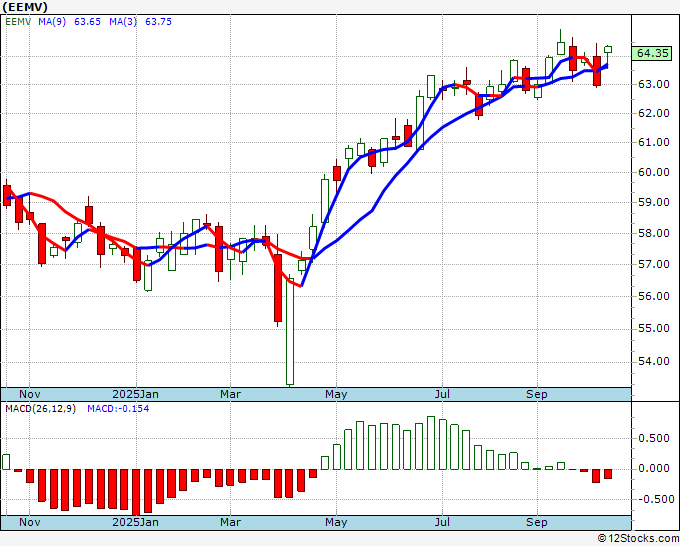Click Sep on the MACD panel time axis
This screenshot has width=680, height=546.
(x=537, y=522)
